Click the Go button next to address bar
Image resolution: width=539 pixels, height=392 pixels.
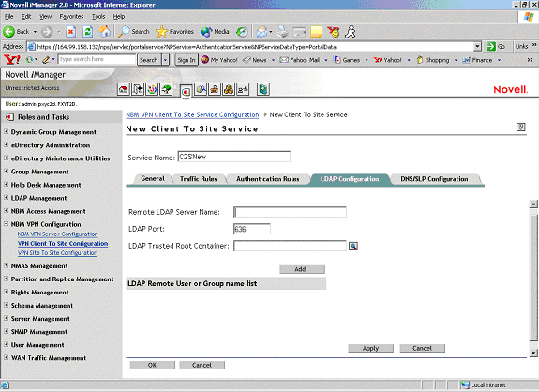496,46
